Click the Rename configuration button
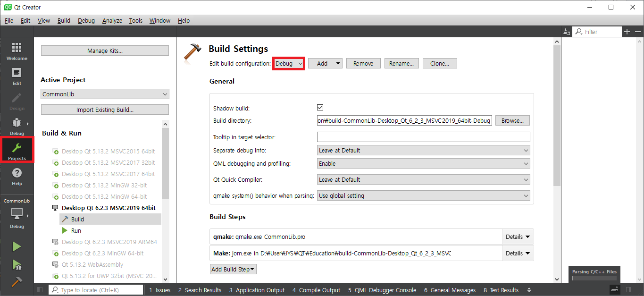 401,63
